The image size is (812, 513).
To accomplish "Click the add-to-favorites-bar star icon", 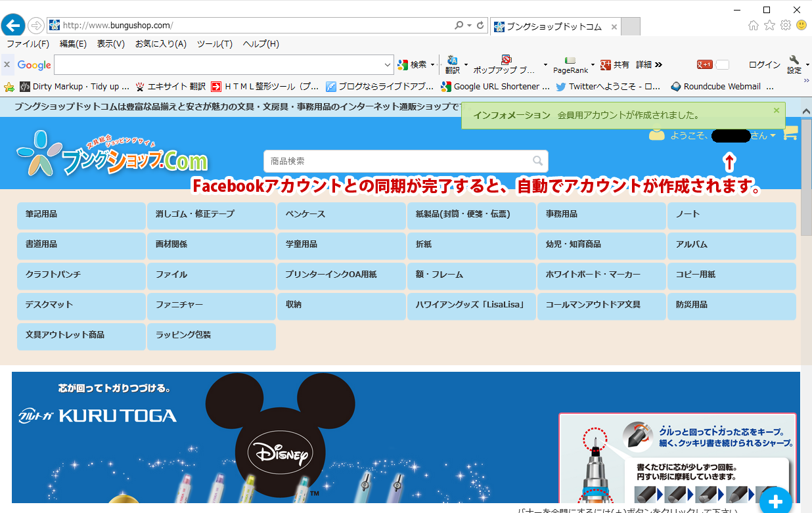I will point(9,86).
